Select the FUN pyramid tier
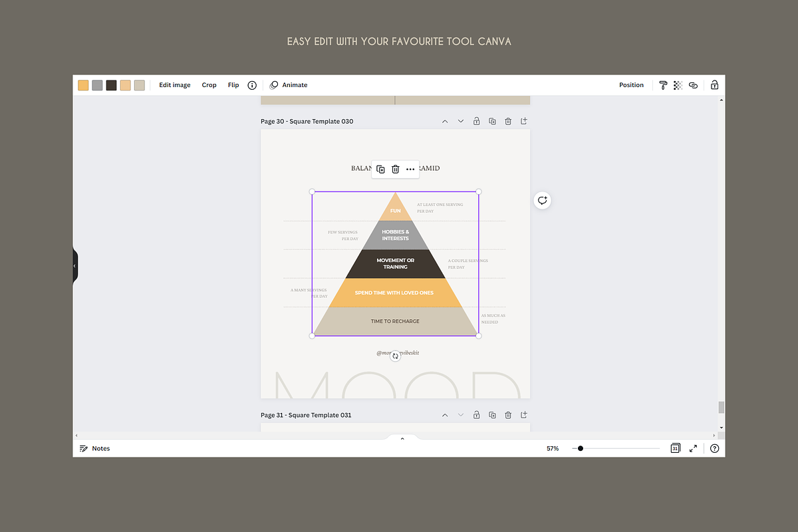The image size is (798, 532). click(x=396, y=207)
